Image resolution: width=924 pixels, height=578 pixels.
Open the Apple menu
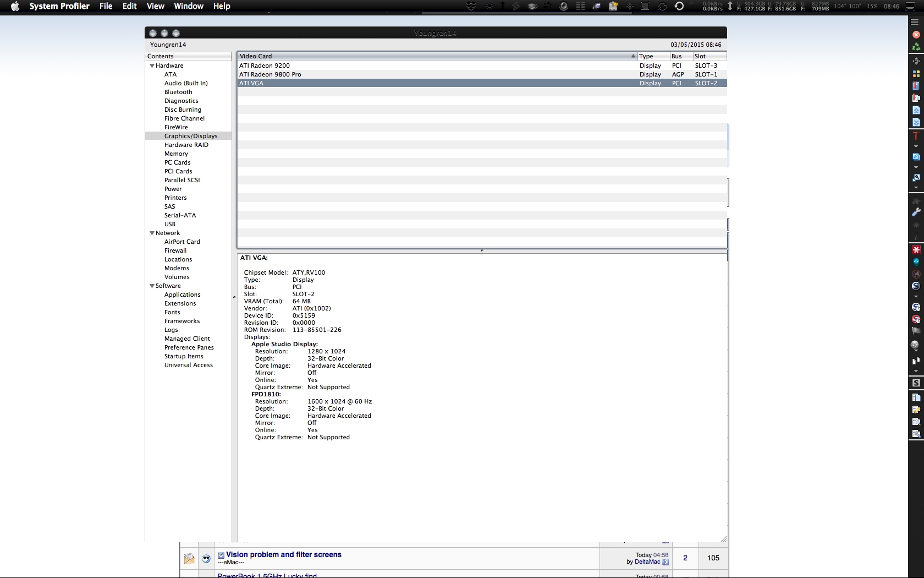15,6
